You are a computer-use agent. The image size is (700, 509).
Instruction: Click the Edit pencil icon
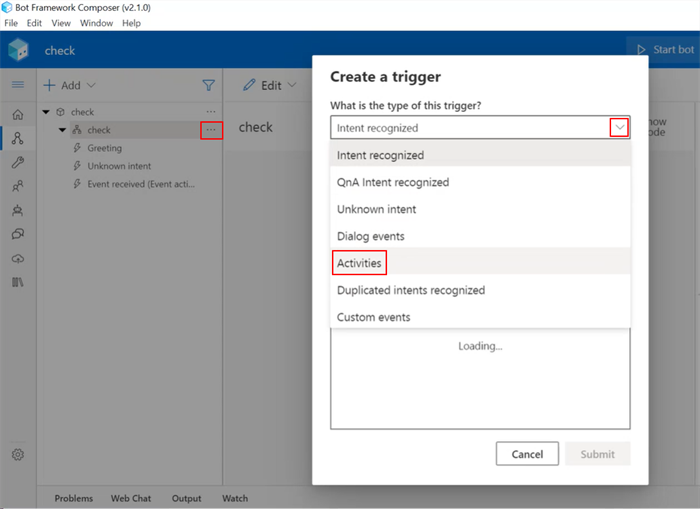[x=249, y=85]
